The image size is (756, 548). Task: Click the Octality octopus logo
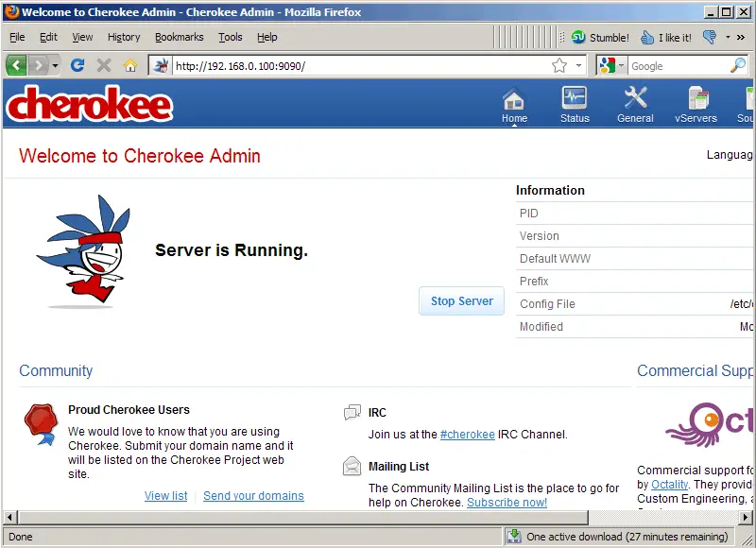click(x=709, y=425)
